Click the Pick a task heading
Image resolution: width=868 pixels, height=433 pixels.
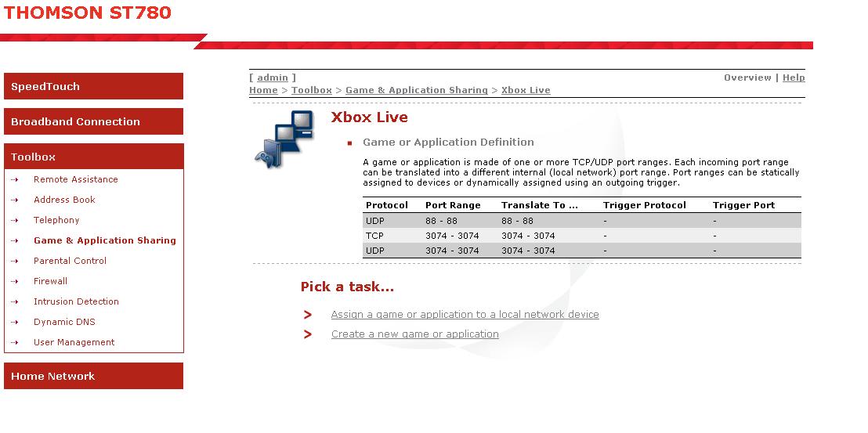[347, 287]
